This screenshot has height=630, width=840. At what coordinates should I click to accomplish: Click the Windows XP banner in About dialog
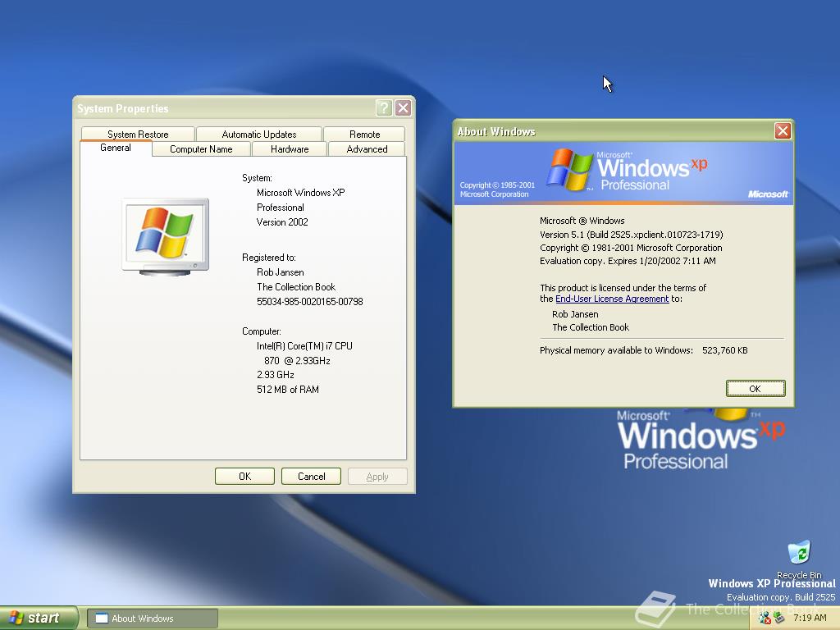click(x=623, y=173)
